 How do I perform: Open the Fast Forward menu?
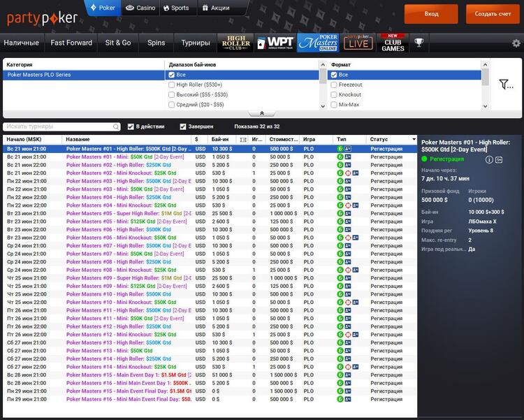pos(71,43)
